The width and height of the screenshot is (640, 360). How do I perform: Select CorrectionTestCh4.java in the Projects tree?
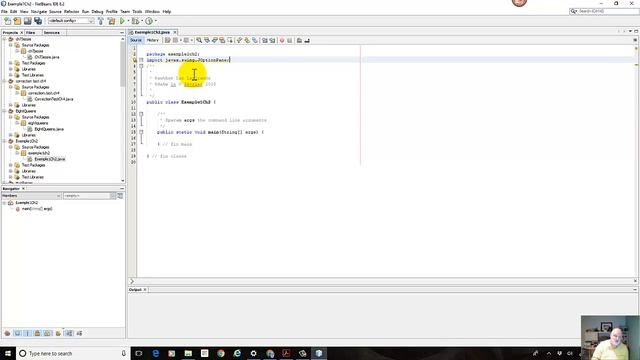coord(54,99)
